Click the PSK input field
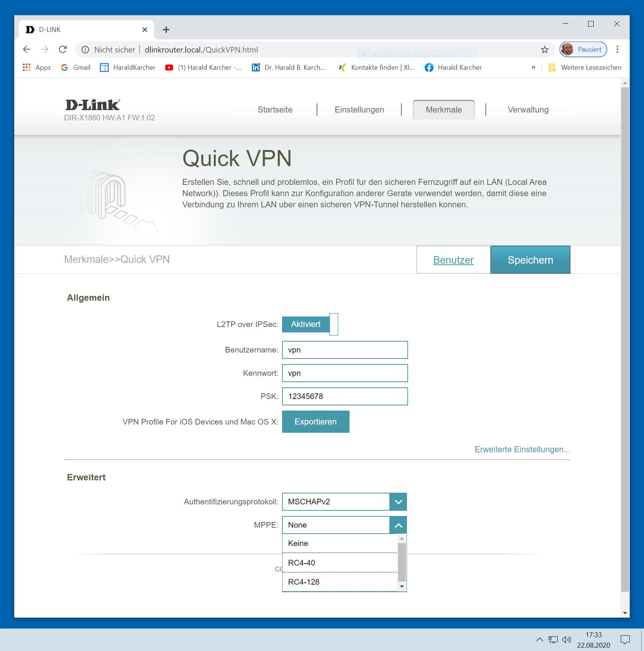This screenshot has height=651, width=644. tap(345, 396)
